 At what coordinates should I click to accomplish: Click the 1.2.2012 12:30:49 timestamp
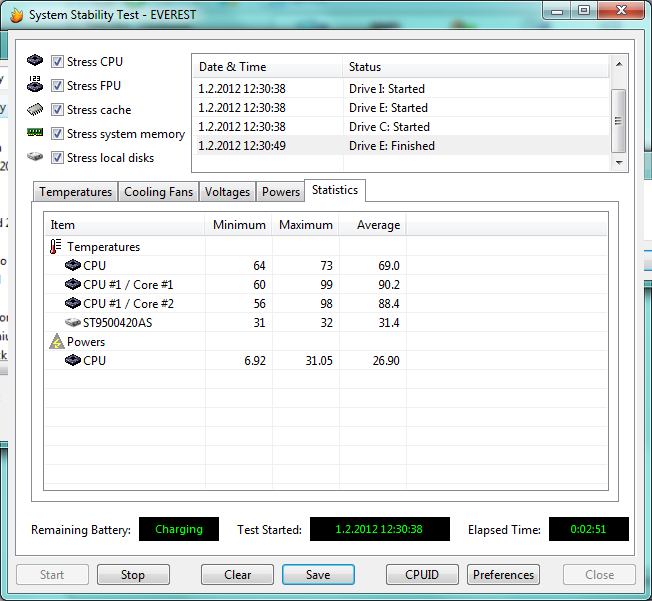242,146
